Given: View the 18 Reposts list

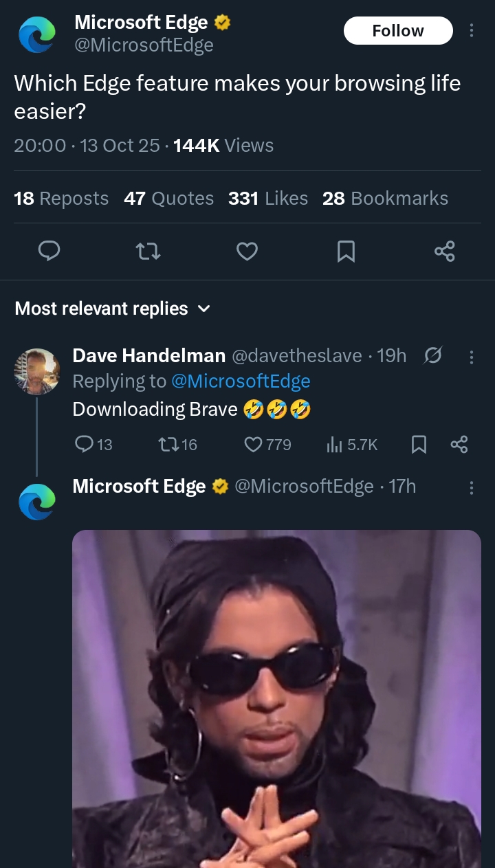Looking at the screenshot, I should 61,199.
